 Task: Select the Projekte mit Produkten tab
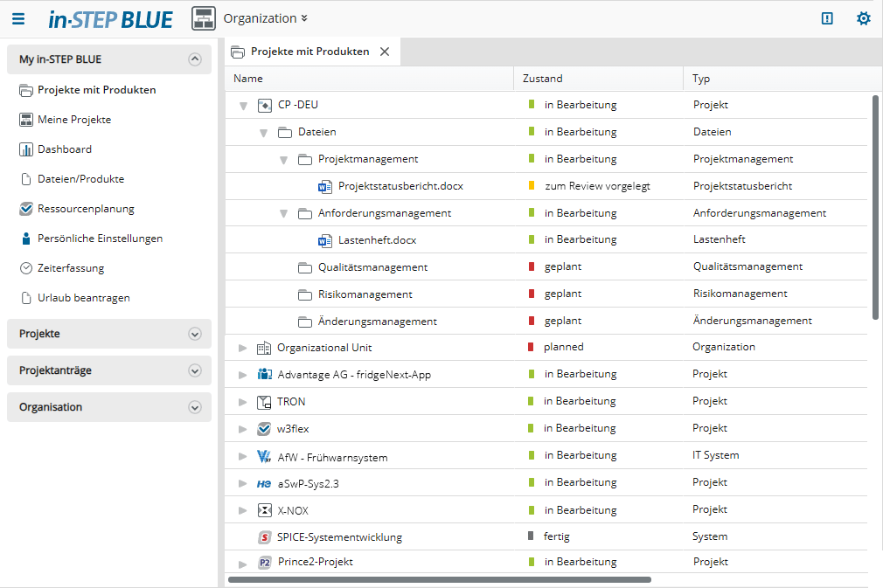tap(309, 52)
